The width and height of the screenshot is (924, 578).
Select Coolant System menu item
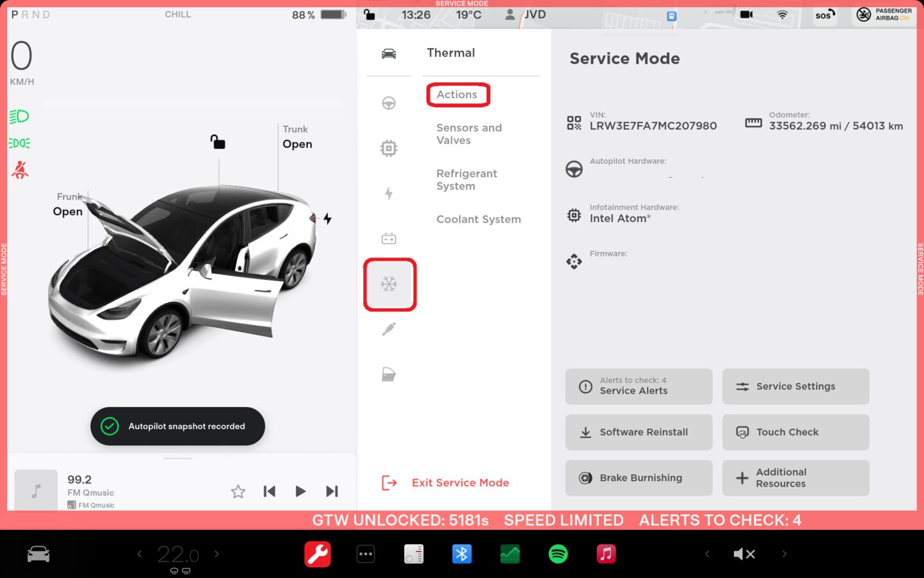(x=478, y=220)
